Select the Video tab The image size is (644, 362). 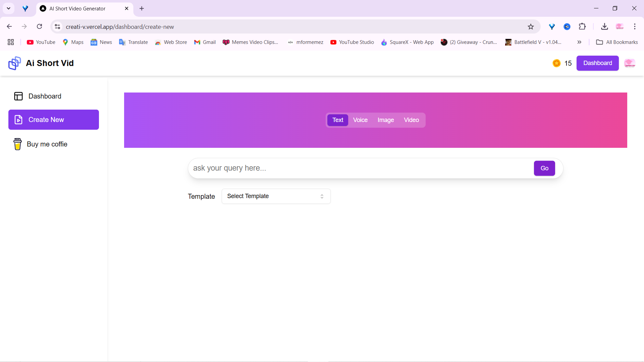[411, 120]
